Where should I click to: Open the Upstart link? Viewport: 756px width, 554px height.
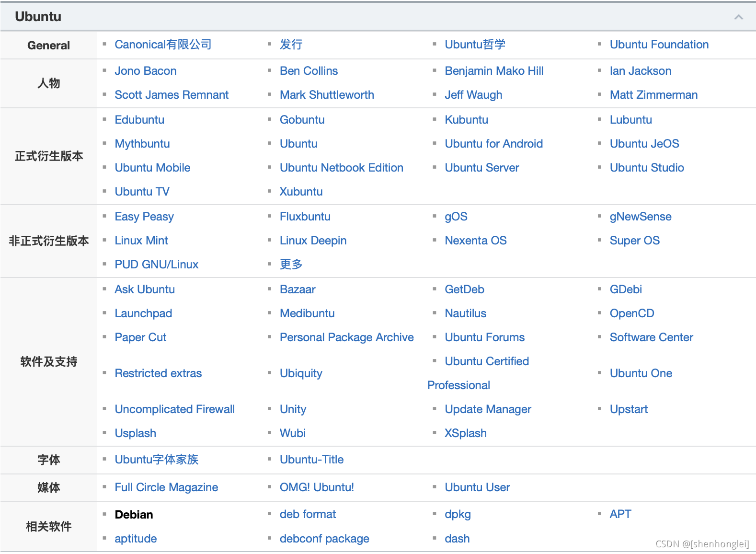point(629,409)
